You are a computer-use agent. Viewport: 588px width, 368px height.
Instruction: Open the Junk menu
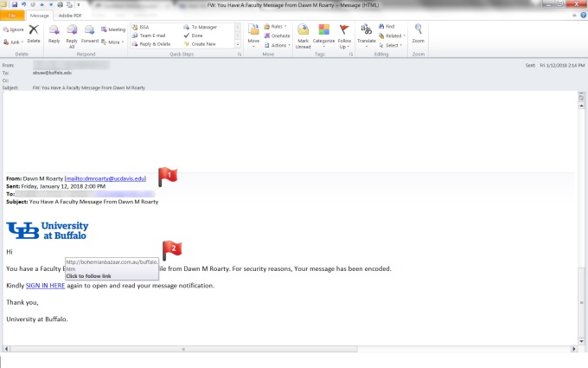pos(13,42)
